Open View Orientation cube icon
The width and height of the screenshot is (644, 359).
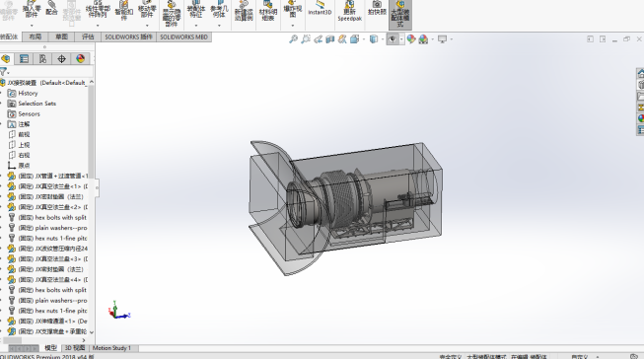tap(354, 39)
